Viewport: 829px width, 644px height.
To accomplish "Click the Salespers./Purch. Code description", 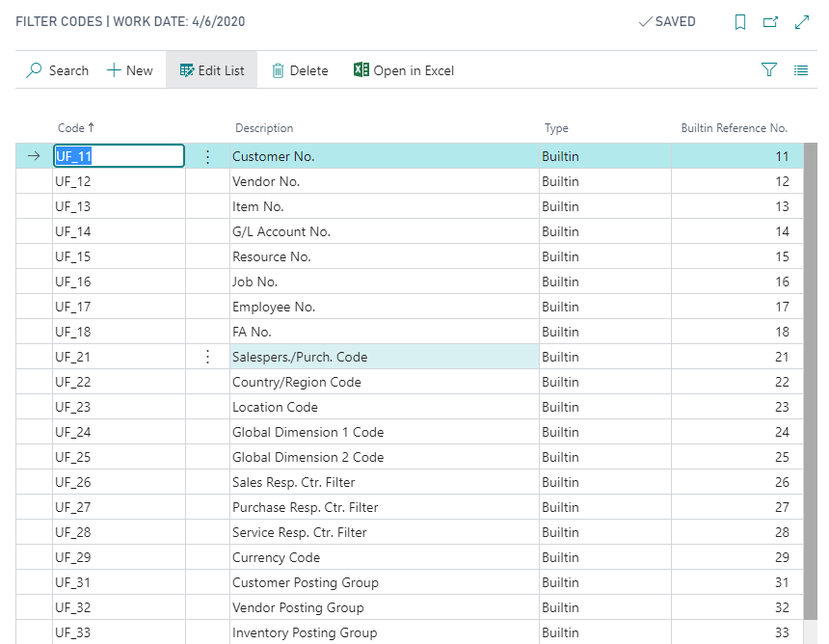I will (385, 357).
